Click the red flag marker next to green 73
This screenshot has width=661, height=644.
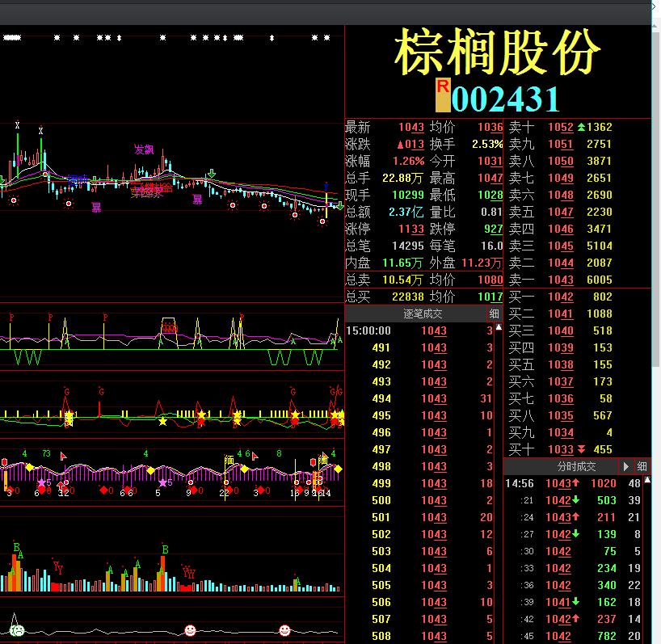63,456
